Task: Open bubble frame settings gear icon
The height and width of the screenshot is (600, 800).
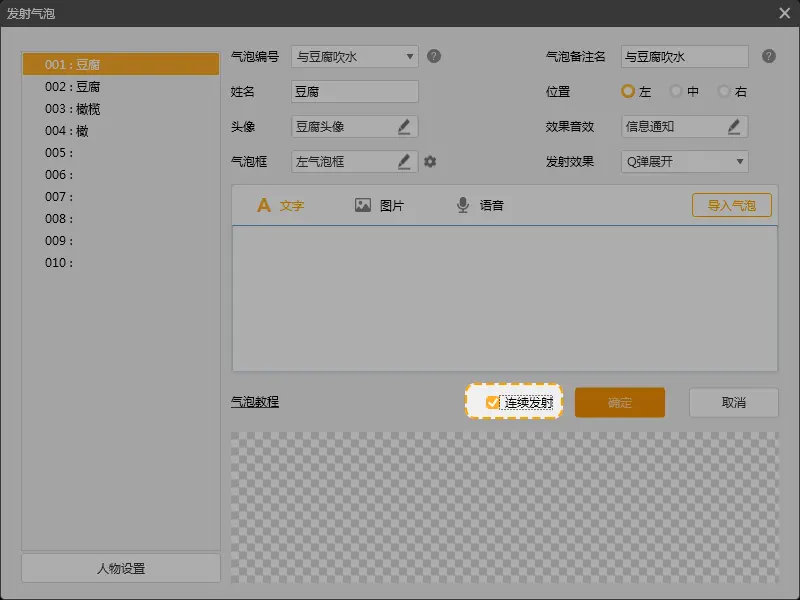Action: click(430, 161)
